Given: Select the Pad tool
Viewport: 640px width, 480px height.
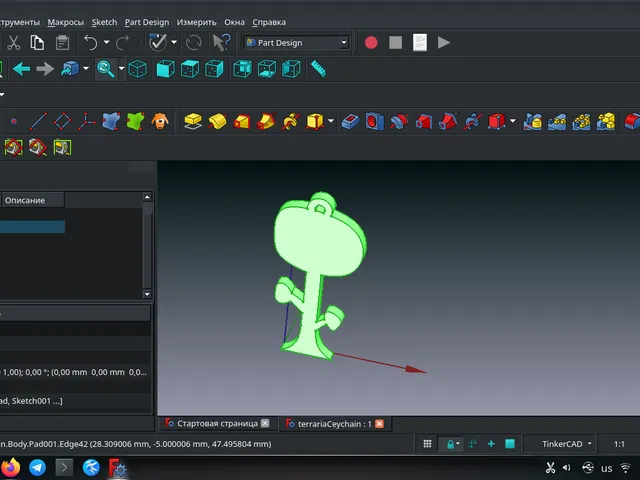Looking at the screenshot, I should tap(193, 121).
